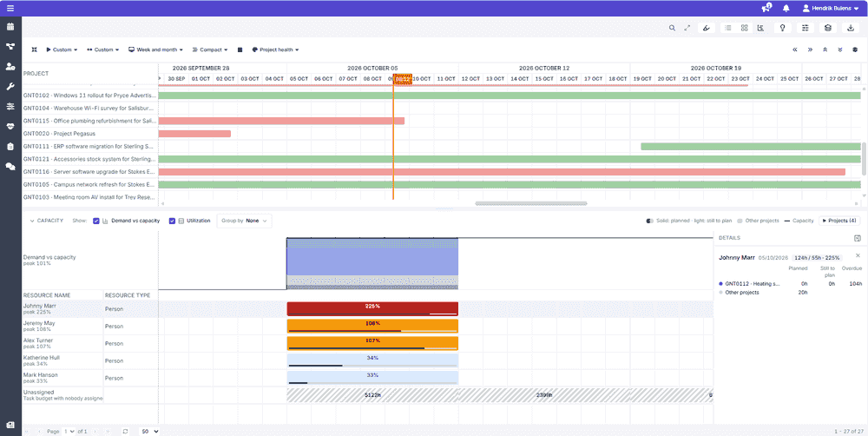Click the cube icon at toolbar end
The image size is (868, 436).
pyautogui.click(x=855, y=50)
